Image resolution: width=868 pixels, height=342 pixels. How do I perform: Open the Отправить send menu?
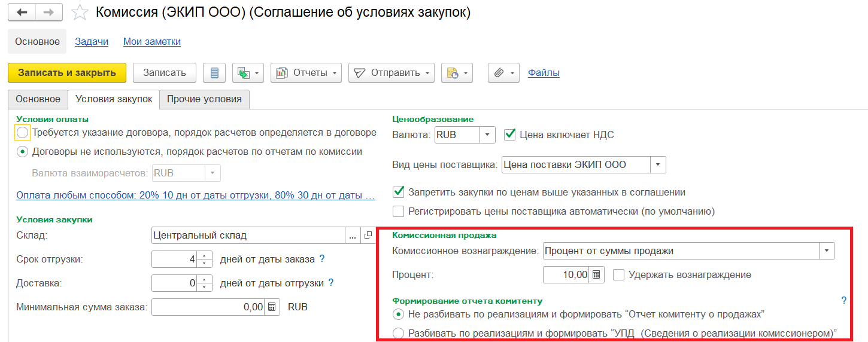point(391,73)
